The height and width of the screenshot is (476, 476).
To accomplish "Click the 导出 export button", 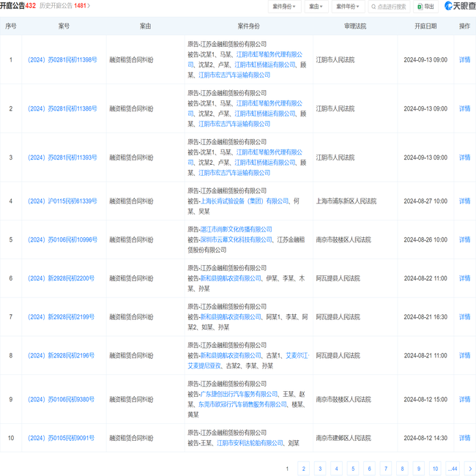I will coord(425,7).
